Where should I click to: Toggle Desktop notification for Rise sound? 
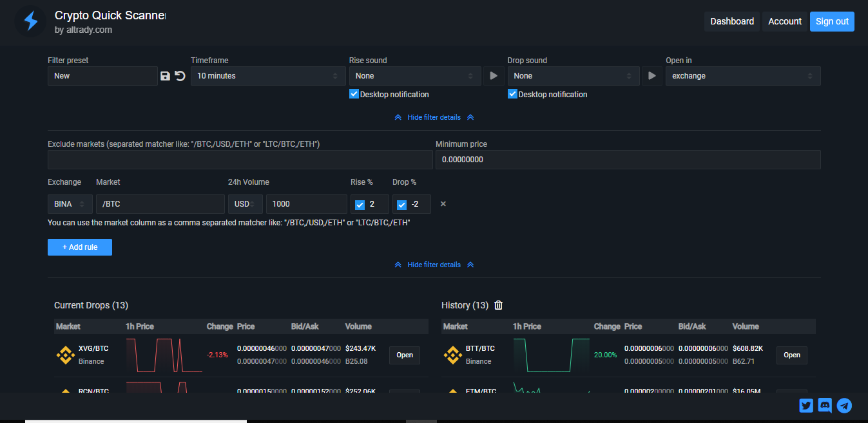click(x=354, y=93)
